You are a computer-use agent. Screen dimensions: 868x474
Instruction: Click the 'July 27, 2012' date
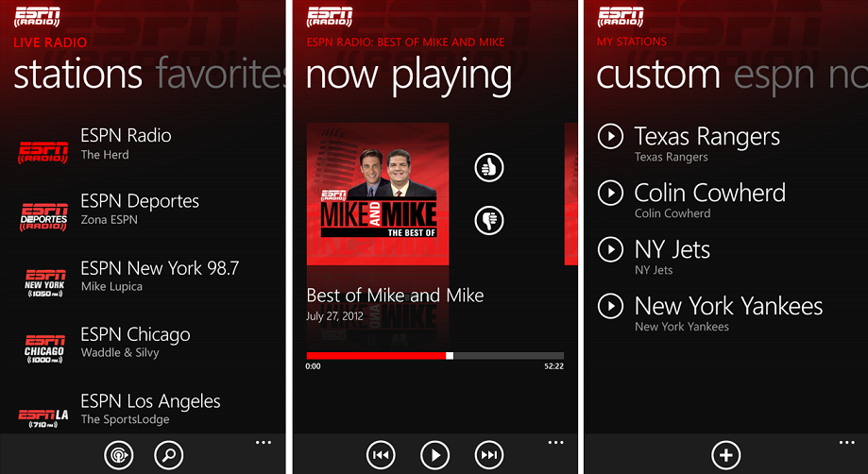[335, 317]
